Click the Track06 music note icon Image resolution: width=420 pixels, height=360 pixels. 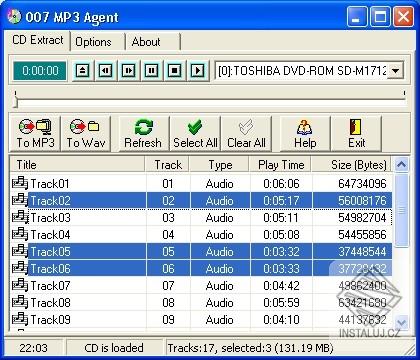coord(20,268)
